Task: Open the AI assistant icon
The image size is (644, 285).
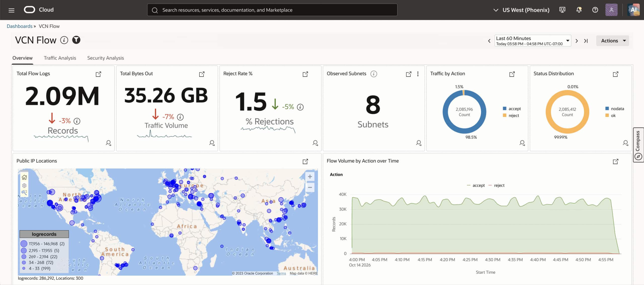Action: 633,10
